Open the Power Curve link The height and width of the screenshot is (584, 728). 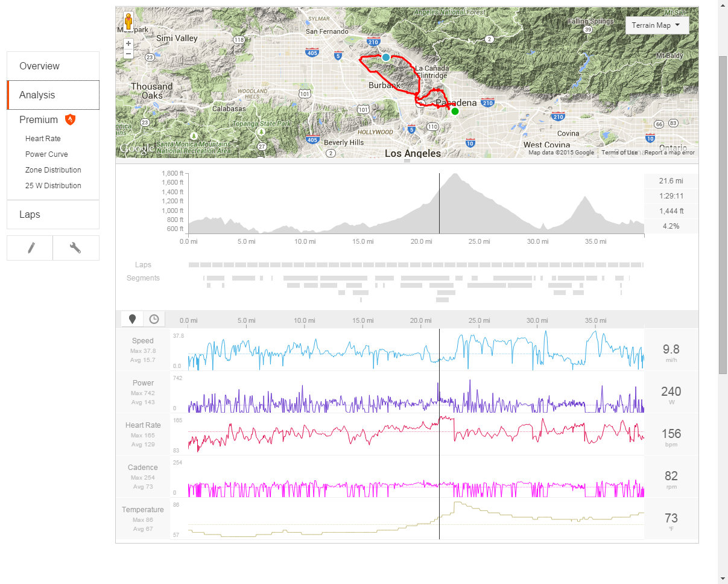(x=46, y=154)
